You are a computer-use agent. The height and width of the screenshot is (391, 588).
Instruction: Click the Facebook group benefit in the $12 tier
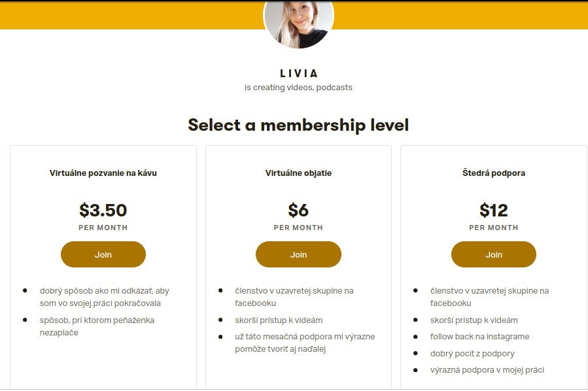(x=489, y=297)
